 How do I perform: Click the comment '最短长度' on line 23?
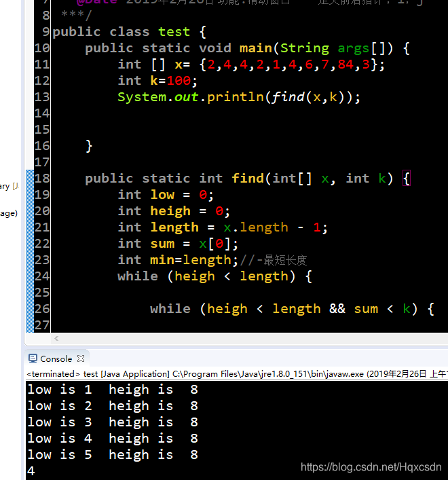[x=285, y=260]
